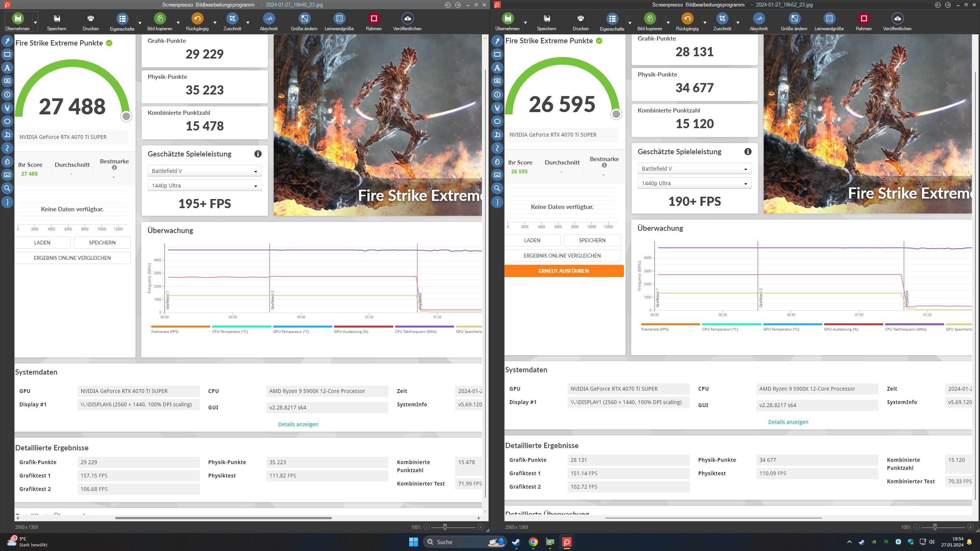Choose the blur droplet tool in right window
This screenshot has height=551, width=980.
(x=497, y=161)
